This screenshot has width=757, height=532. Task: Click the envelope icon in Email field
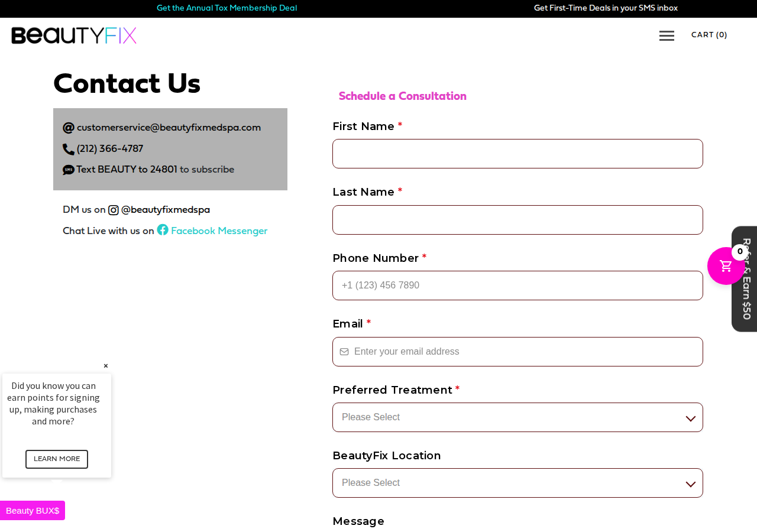[344, 352]
